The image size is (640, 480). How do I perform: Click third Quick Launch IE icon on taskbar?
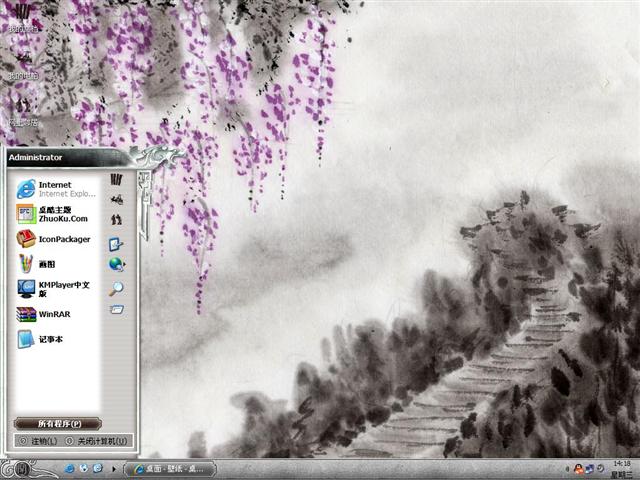point(98,469)
